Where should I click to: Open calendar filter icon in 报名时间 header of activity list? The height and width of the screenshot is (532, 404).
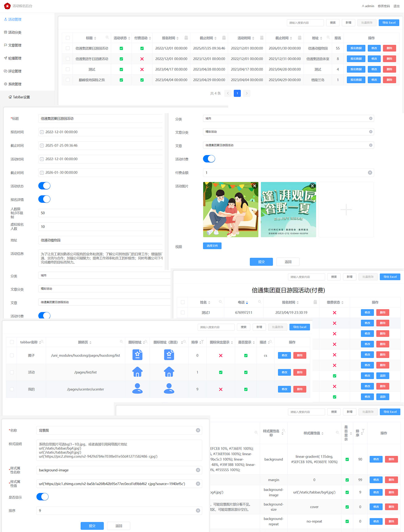186,38
